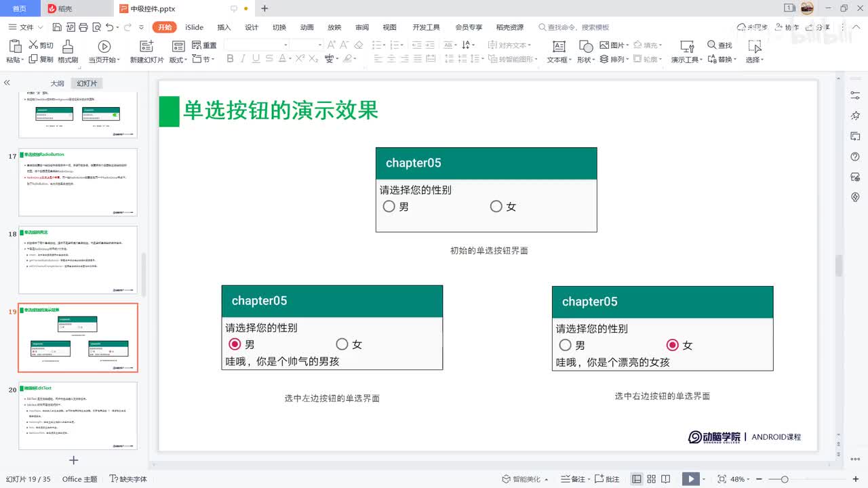The image size is (868, 488).
Task: Click the 智能美化 smart beautify button
Action: 522,479
